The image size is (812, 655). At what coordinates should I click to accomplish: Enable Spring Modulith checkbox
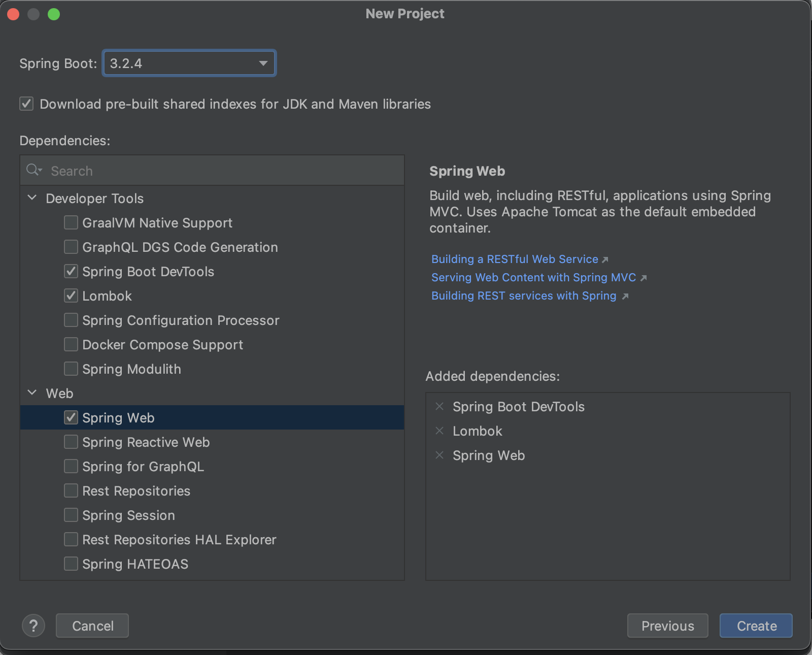pos(71,369)
